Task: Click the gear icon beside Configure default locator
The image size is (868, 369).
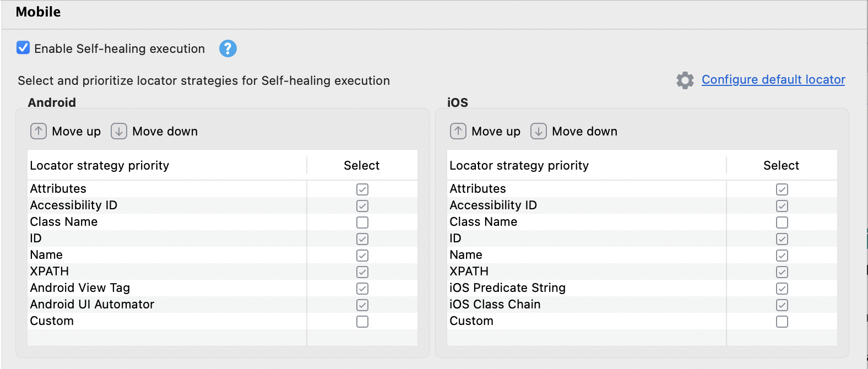Action: coord(685,80)
